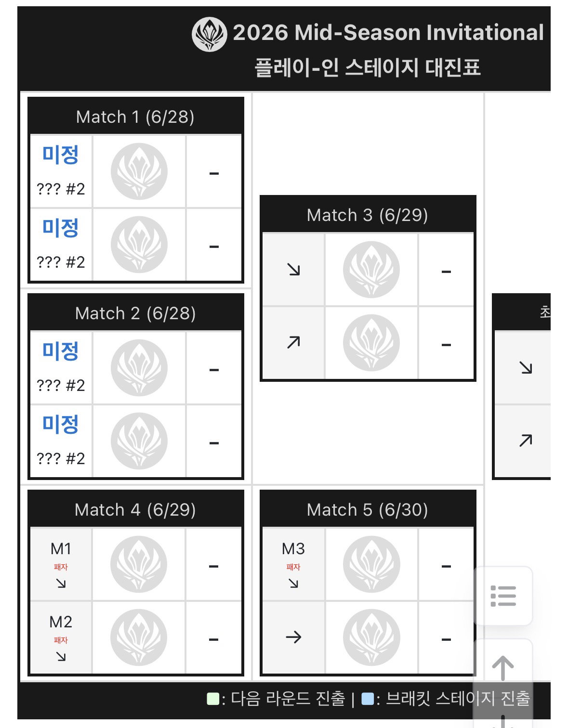The width and height of the screenshot is (568, 728).
Task: Click the first 미정 link in Match 1
Action: (61, 155)
